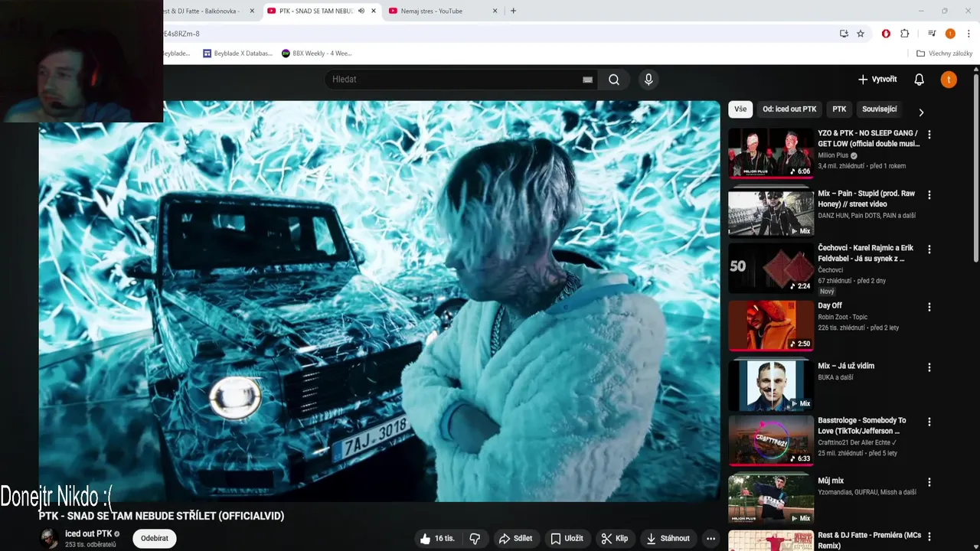Open Mix – Já už vidím thumbnail
Screen dimensions: 980x551
(x=770, y=386)
